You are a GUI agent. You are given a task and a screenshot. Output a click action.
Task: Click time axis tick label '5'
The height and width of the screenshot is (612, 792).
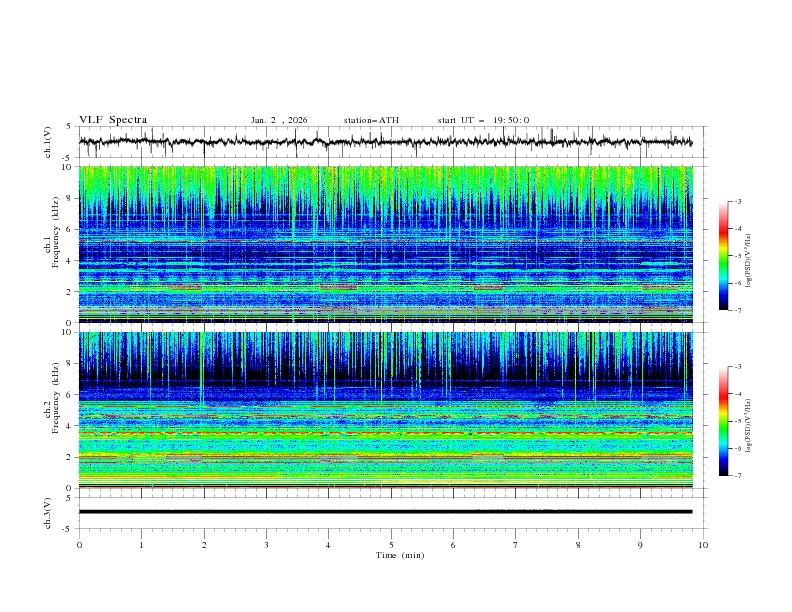point(391,545)
